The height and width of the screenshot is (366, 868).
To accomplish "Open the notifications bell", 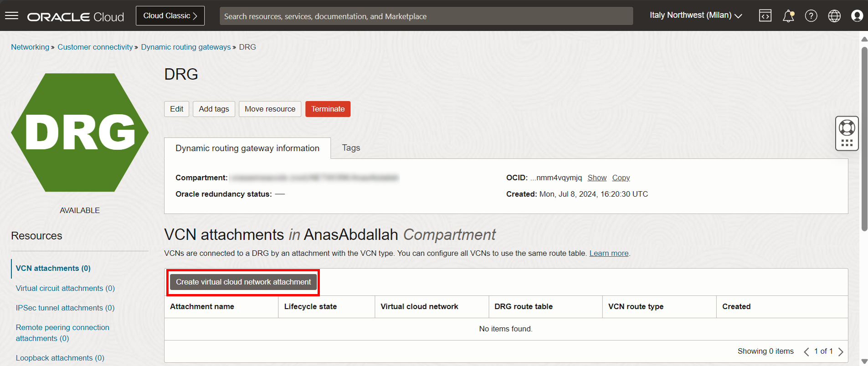I will tap(788, 16).
